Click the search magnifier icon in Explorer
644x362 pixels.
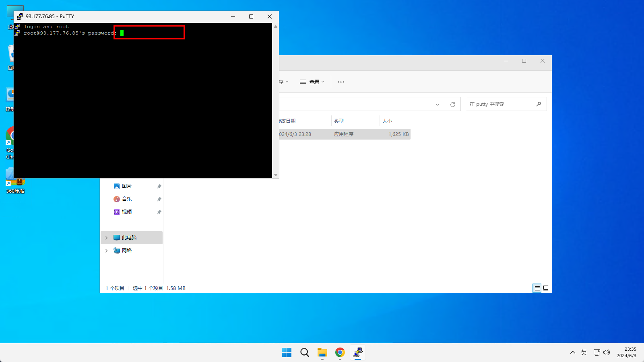(x=539, y=104)
